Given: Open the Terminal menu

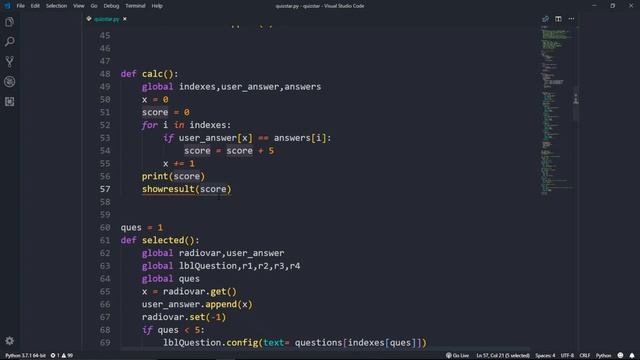Looking at the screenshot, I should point(135,6).
